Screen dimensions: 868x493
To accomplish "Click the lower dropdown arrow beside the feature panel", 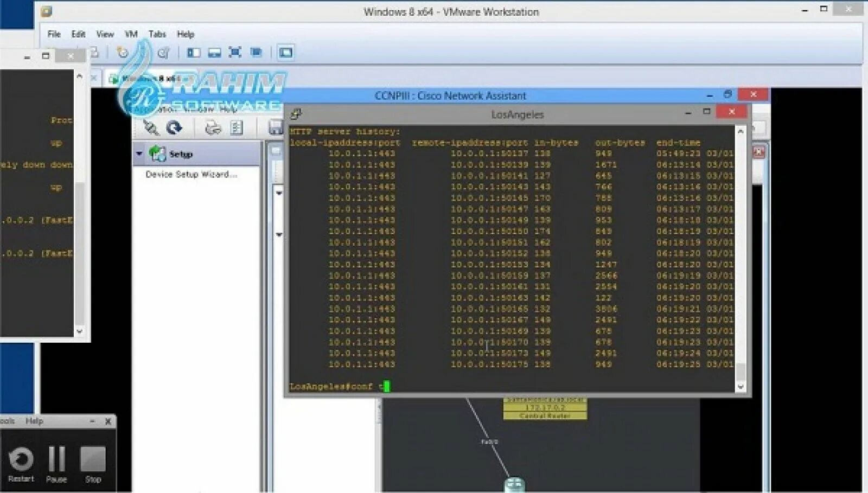I will pyautogui.click(x=279, y=235).
